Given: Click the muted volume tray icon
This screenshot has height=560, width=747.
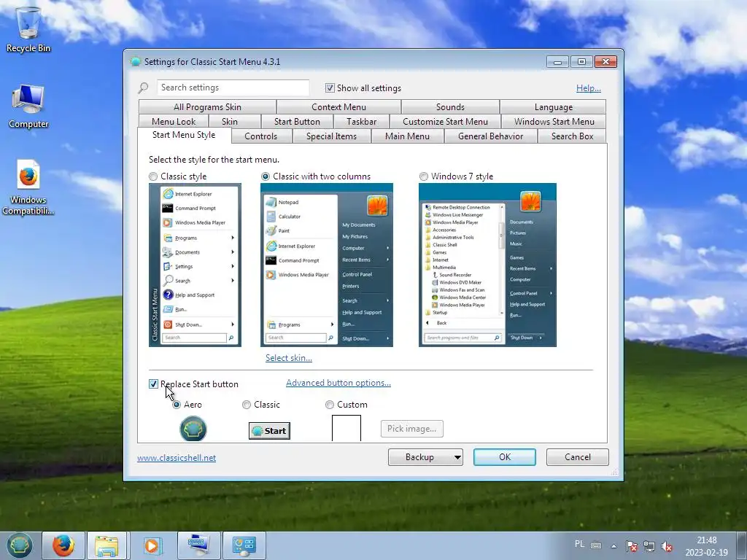Looking at the screenshot, I should (667, 546).
